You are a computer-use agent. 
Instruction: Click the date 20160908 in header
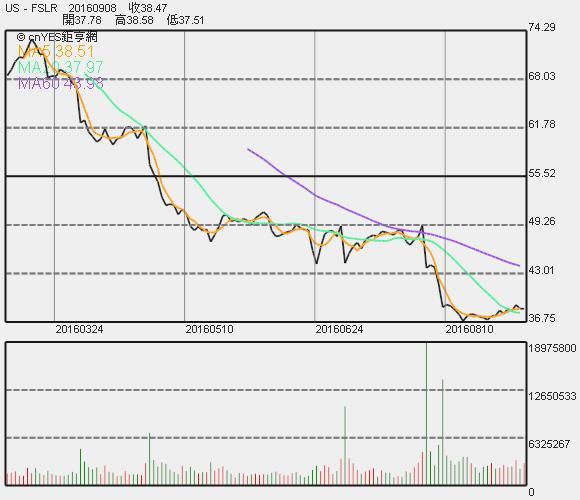tap(92, 8)
